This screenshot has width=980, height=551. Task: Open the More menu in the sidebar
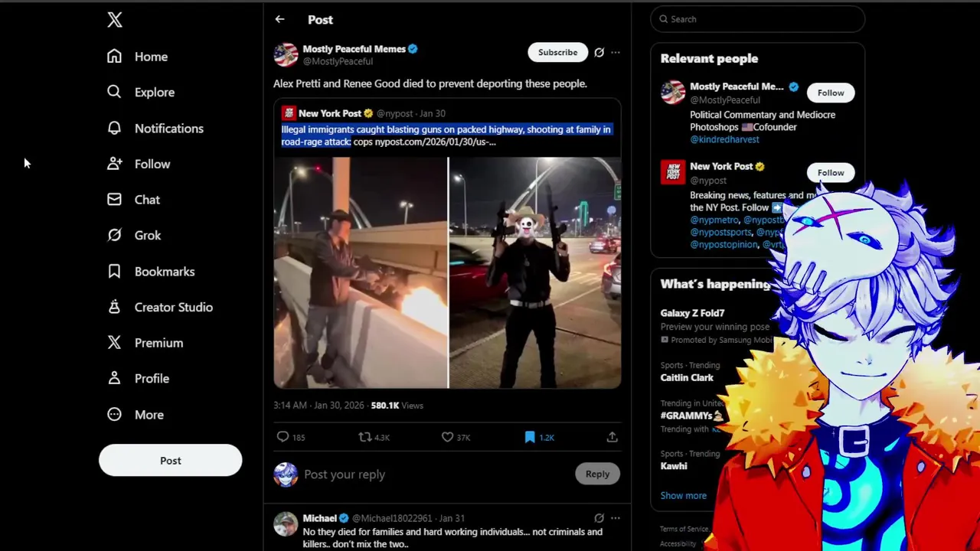[136, 415]
